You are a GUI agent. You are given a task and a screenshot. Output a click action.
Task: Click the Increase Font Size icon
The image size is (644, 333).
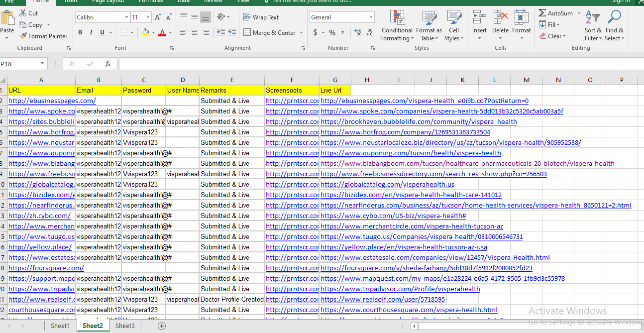pos(158,17)
